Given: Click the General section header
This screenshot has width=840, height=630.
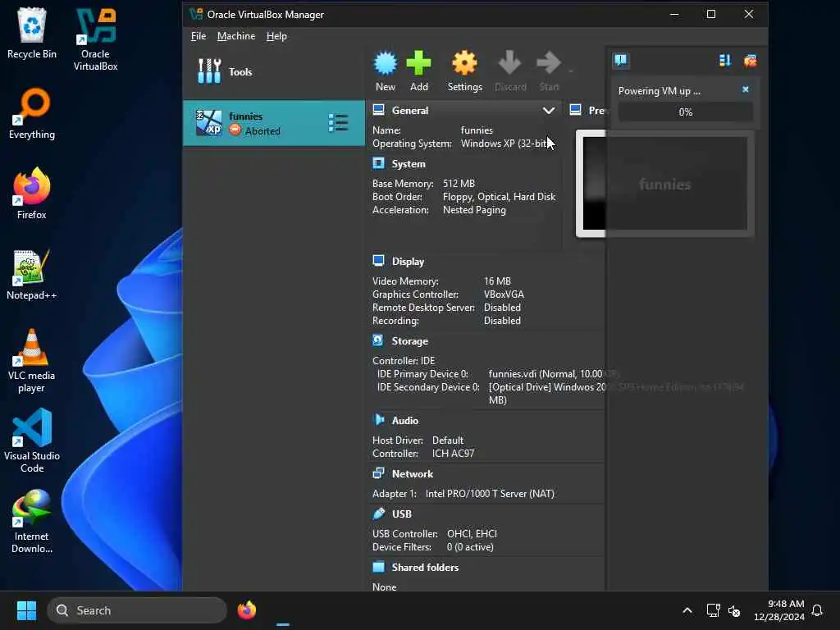Looking at the screenshot, I should pyautogui.click(x=410, y=111).
